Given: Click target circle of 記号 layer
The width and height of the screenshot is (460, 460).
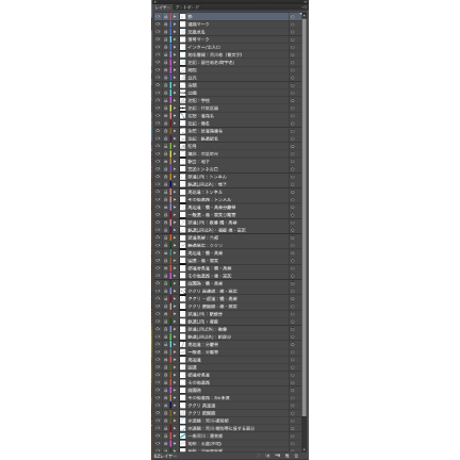Looking at the screenshot, I should point(292,146).
